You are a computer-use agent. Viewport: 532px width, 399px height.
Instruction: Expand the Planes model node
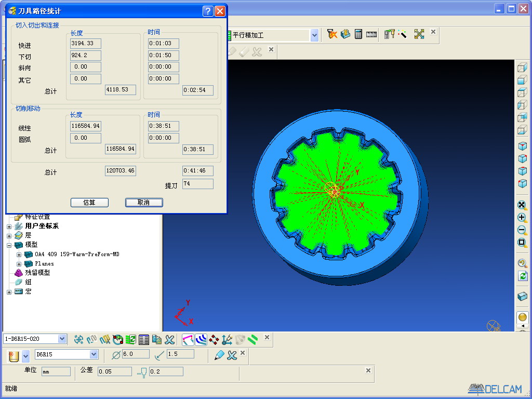pyautogui.click(x=19, y=264)
